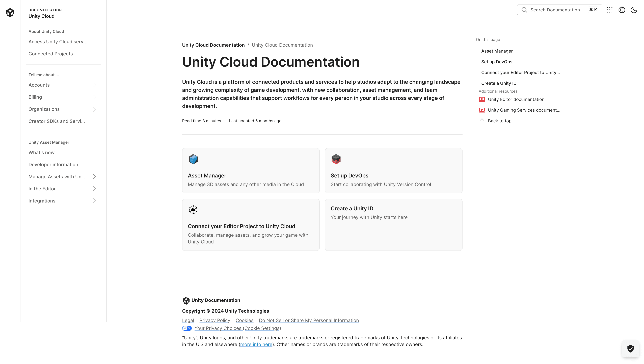Open the language globe selector
644x364 pixels.
(x=622, y=10)
